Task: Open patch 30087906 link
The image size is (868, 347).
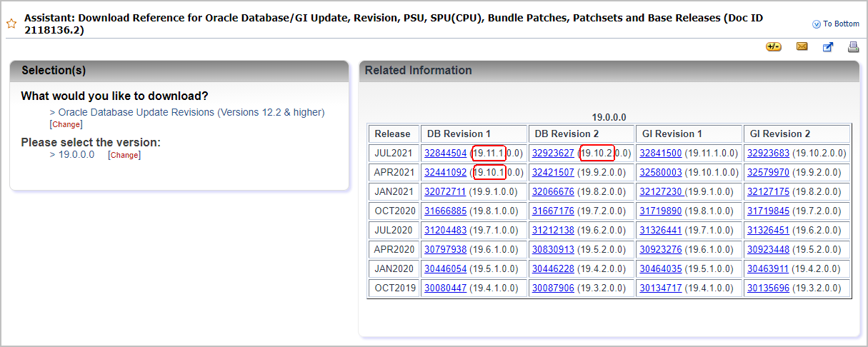Action: click(x=553, y=288)
